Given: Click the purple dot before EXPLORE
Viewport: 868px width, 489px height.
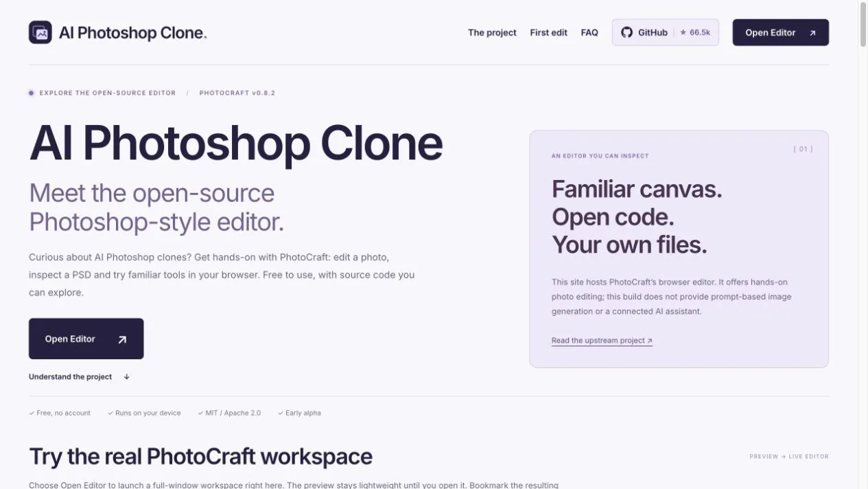Looking at the screenshot, I should click(31, 93).
